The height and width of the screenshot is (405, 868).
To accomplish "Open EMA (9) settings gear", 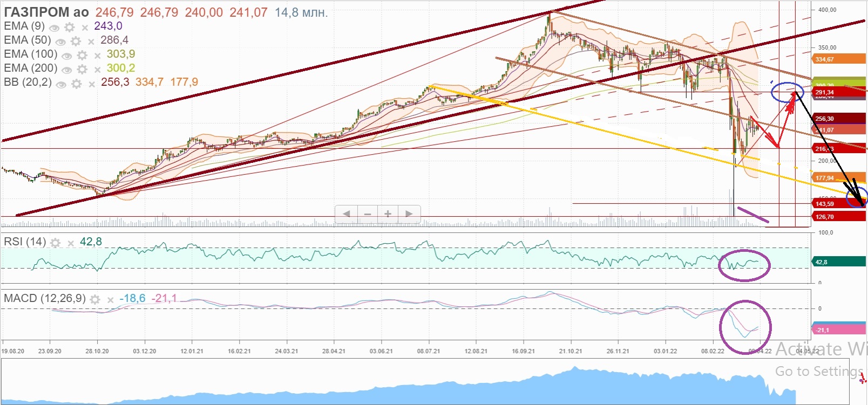I will (69, 27).
